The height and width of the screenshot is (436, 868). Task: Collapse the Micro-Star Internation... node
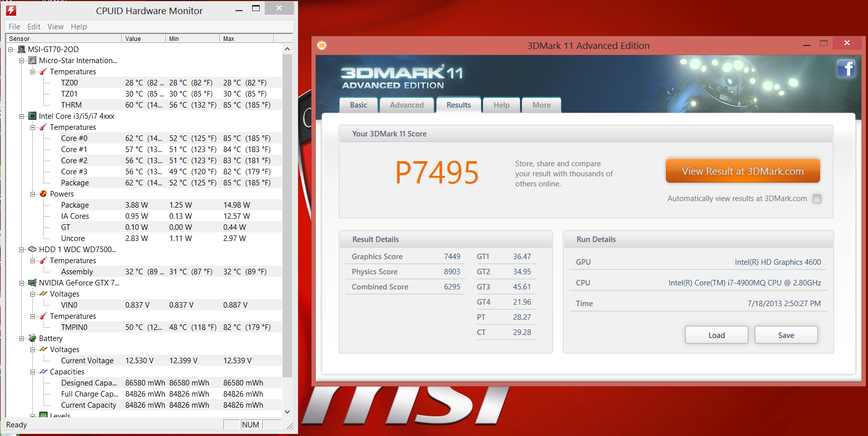point(22,61)
